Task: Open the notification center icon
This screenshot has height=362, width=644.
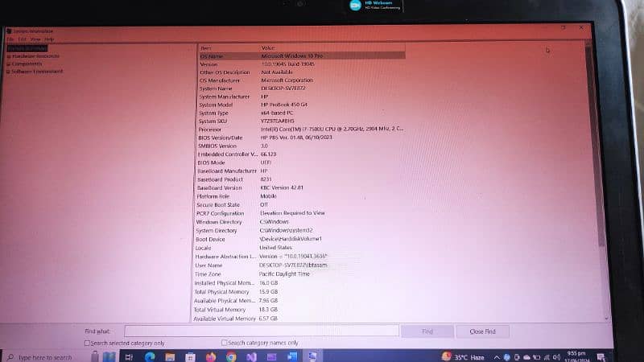Action: pos(601,357)
